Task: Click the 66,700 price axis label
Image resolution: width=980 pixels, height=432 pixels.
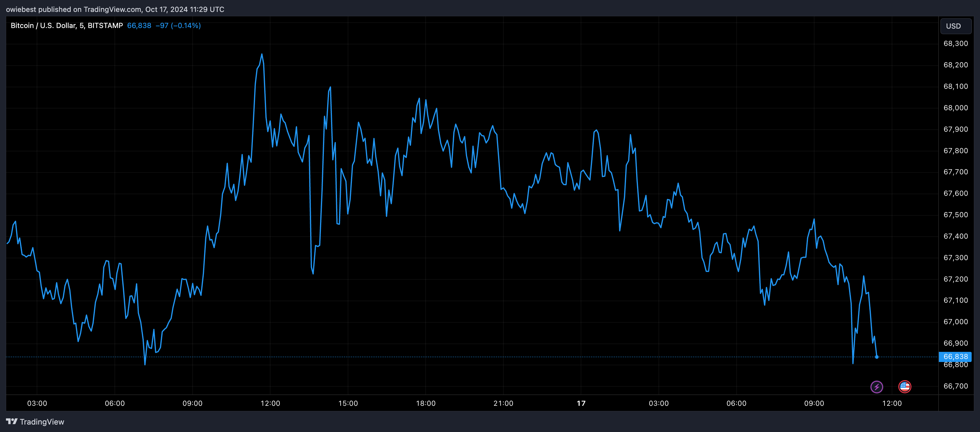Action: click(x=955, y=386)
